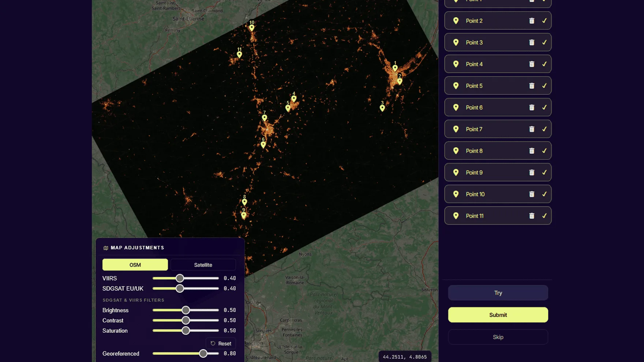Click the checkmark on Point 3
644x362 pixels.
coord(544,42)
